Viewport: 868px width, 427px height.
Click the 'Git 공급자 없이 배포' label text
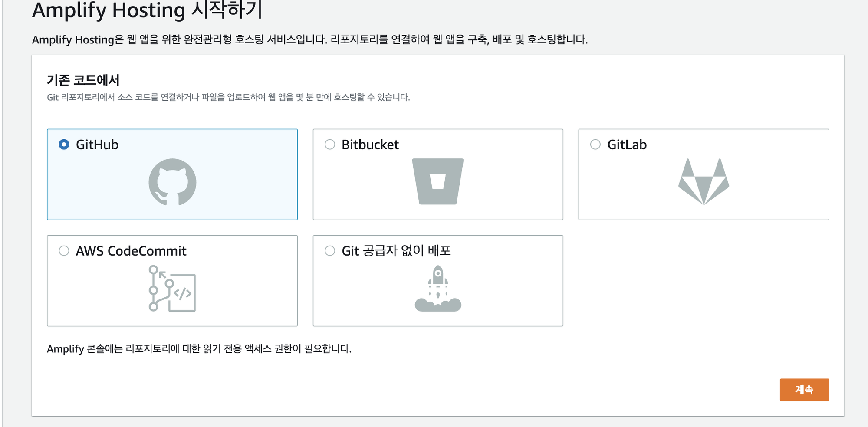pyautogui.click(x=396, y=251)
